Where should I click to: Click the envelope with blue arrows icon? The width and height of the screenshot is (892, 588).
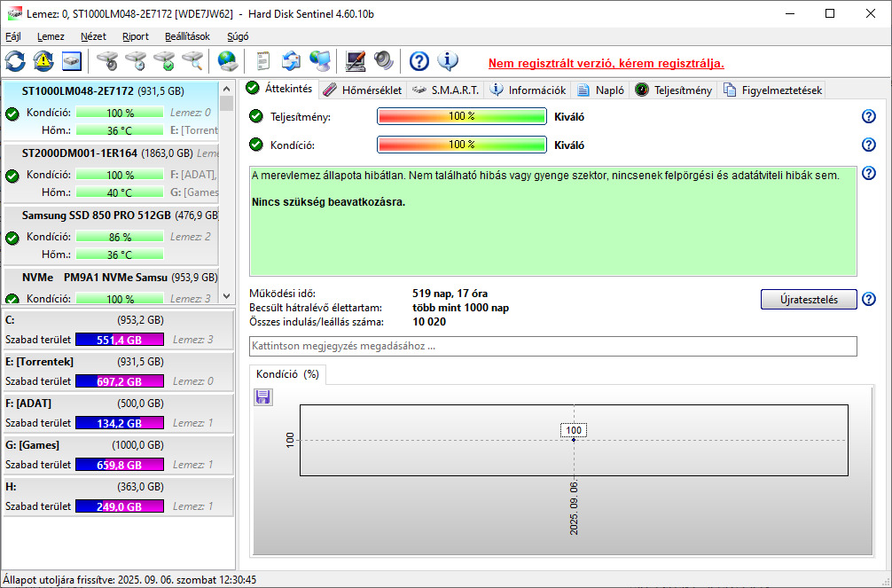coord(291,61)
